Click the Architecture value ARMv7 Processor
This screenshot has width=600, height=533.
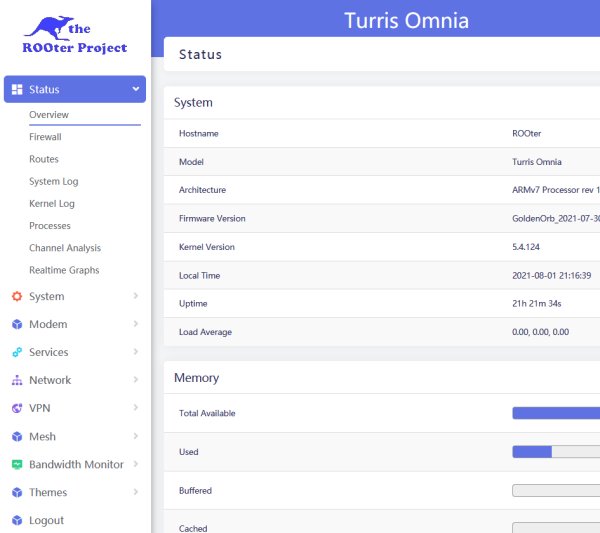coord(556,190)
